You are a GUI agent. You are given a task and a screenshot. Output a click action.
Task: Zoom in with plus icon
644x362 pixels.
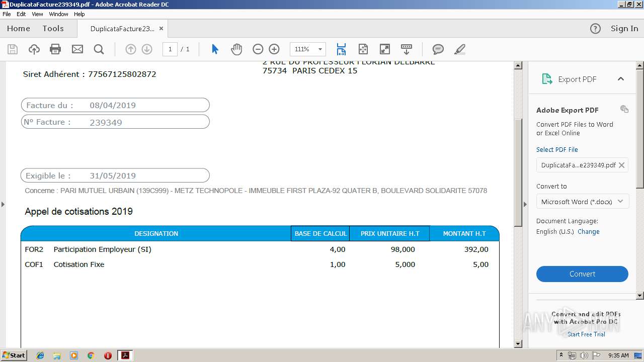pos(274,49)
